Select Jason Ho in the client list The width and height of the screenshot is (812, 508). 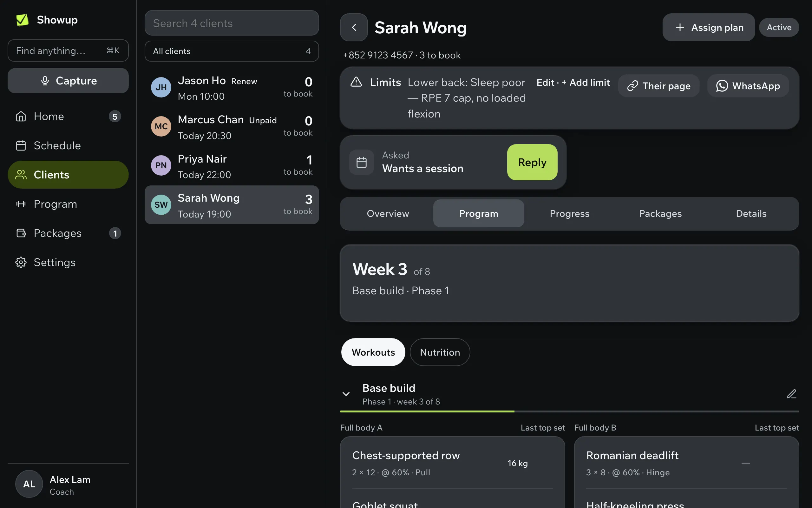click(x=232, y=88)
